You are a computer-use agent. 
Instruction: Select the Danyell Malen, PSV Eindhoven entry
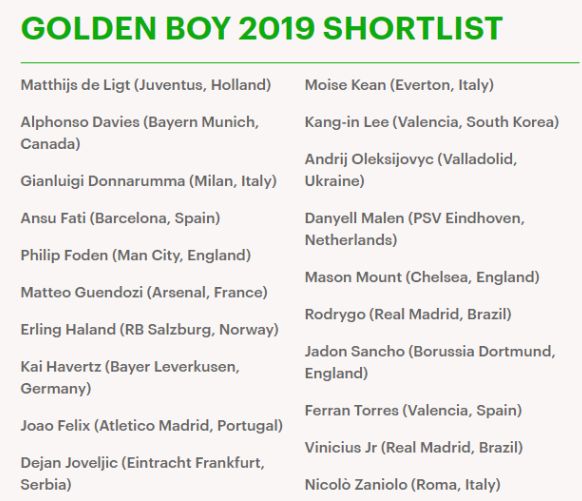[x=415, y=229]
